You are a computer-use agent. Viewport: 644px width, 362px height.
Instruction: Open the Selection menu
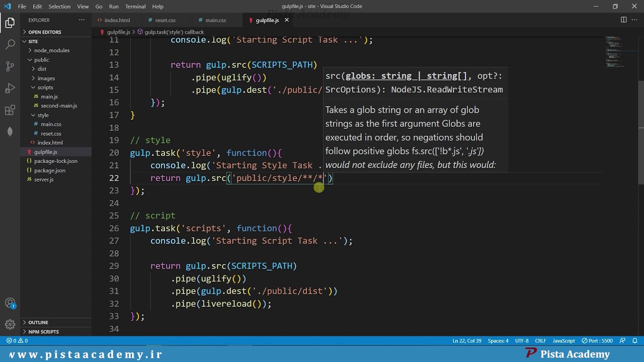[59, 7]
